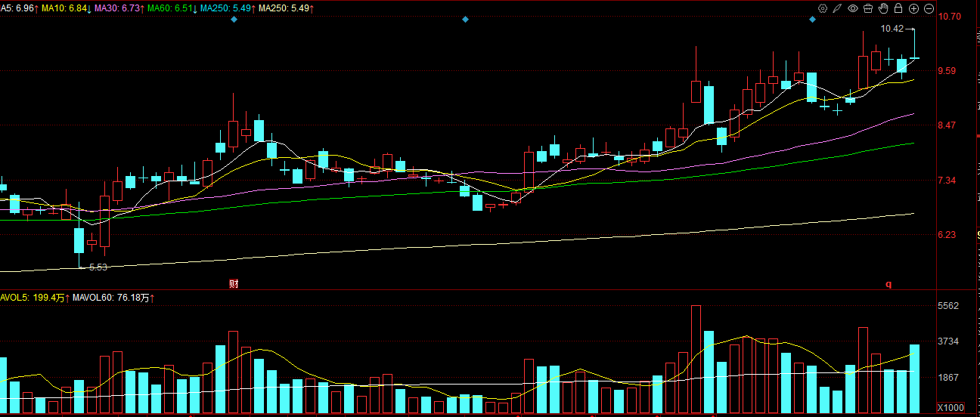This screenshot has width=980, height=417.
Task: Click the 10.42 high price annotation
Action: click(x=892, y=29)
